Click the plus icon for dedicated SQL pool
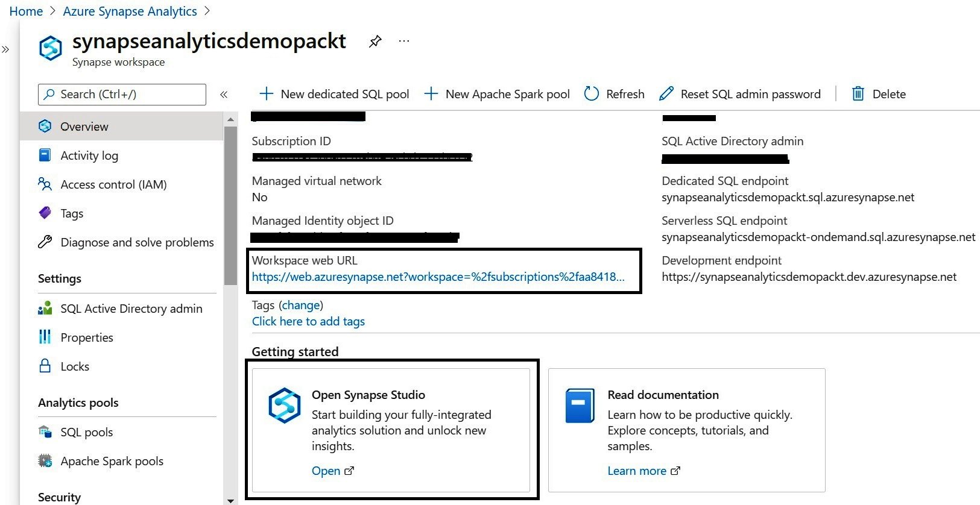980x505 pixels. pos(266,93)
